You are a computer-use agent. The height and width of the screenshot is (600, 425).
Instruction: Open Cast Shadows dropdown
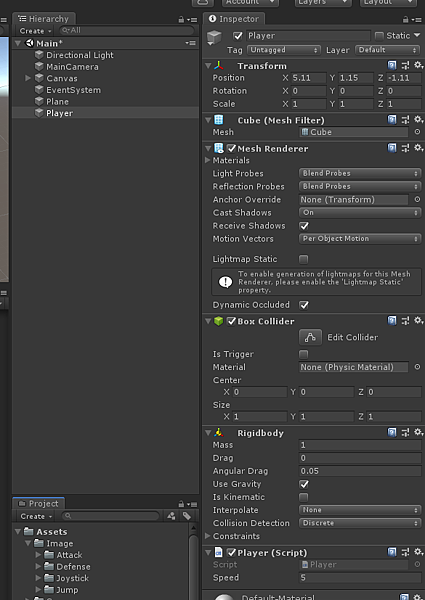tap(360, 212)
